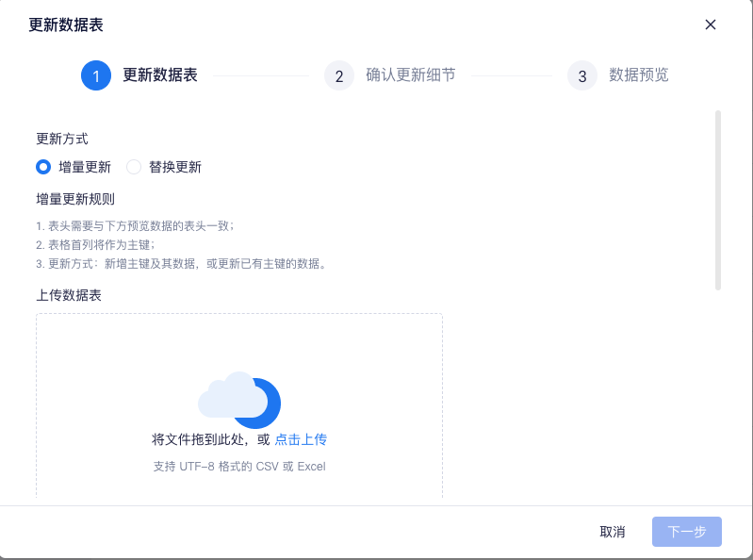Click the rule text starting 更新方式：新增主键

[x=182, y=264]
